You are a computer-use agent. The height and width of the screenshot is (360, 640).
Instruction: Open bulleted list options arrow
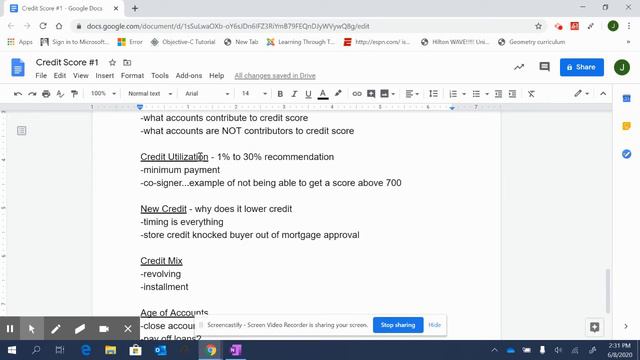click(487, 94)
